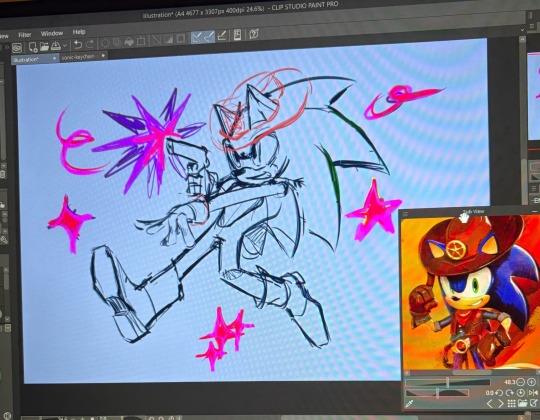The height and width of the screenshot is (420, 540).
Task: Expand the Save options dropdown arrow
Action: pyautogui.click(x=65, y=45)
